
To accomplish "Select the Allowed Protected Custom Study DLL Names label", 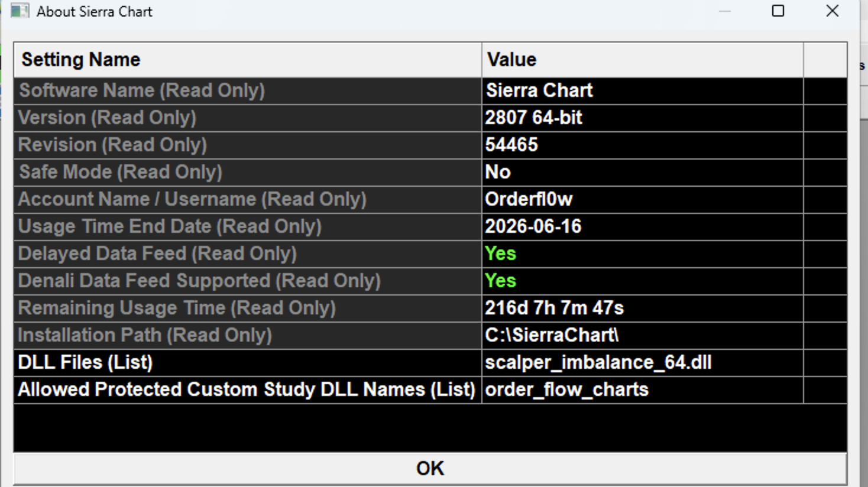I will (247, 389).
